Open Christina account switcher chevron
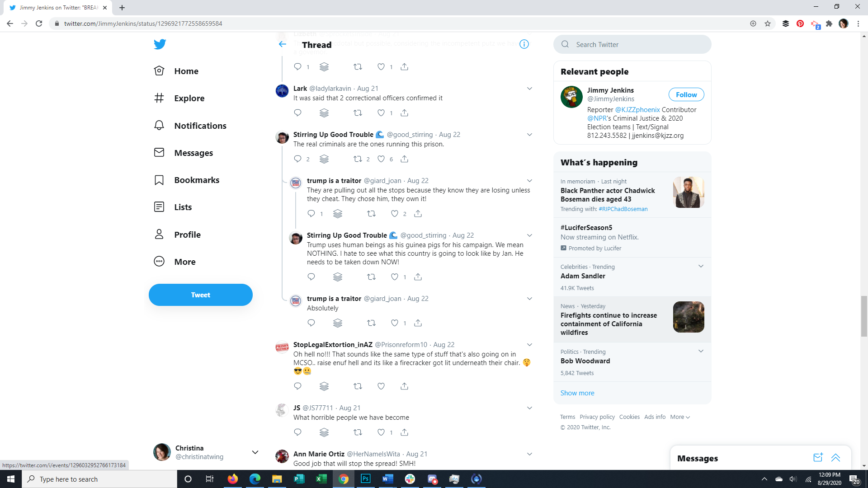This screenshot has width=868, height=488. pos(255,452)
